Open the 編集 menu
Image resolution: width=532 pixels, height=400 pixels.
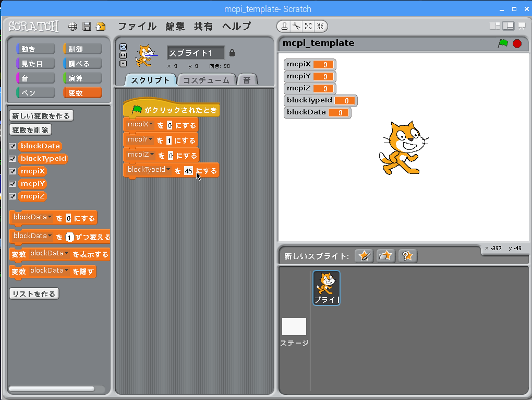click(175, 26)
